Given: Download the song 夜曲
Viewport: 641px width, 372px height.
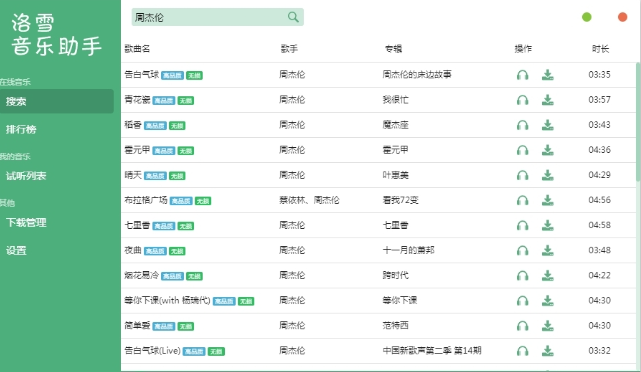Looking at the screenshot, I should tap(548, 251).
